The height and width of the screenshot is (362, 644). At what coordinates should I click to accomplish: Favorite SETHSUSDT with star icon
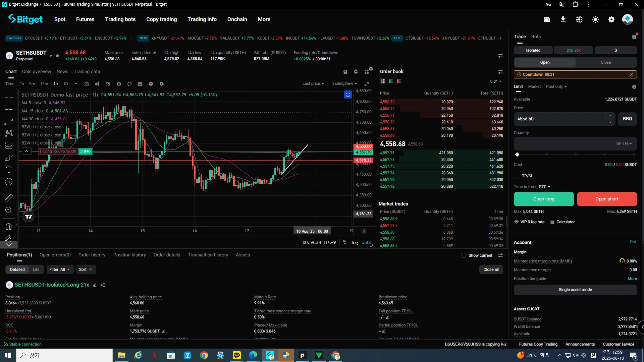(57, 56)
